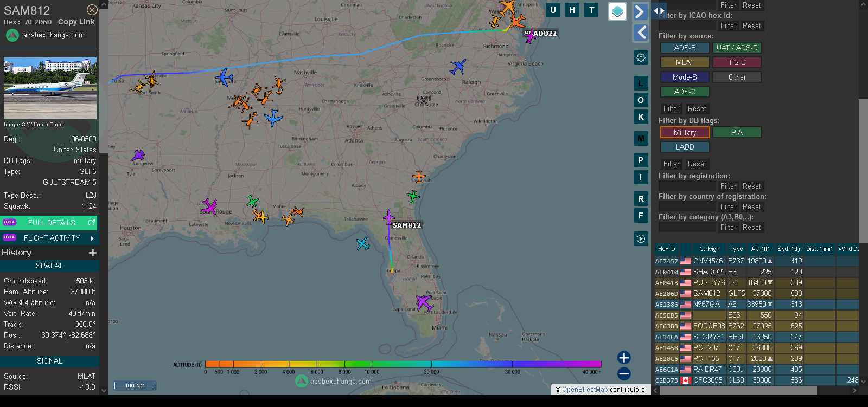Click the Copy Link link
The image size is (868, 407).
[x=76, y=22]
